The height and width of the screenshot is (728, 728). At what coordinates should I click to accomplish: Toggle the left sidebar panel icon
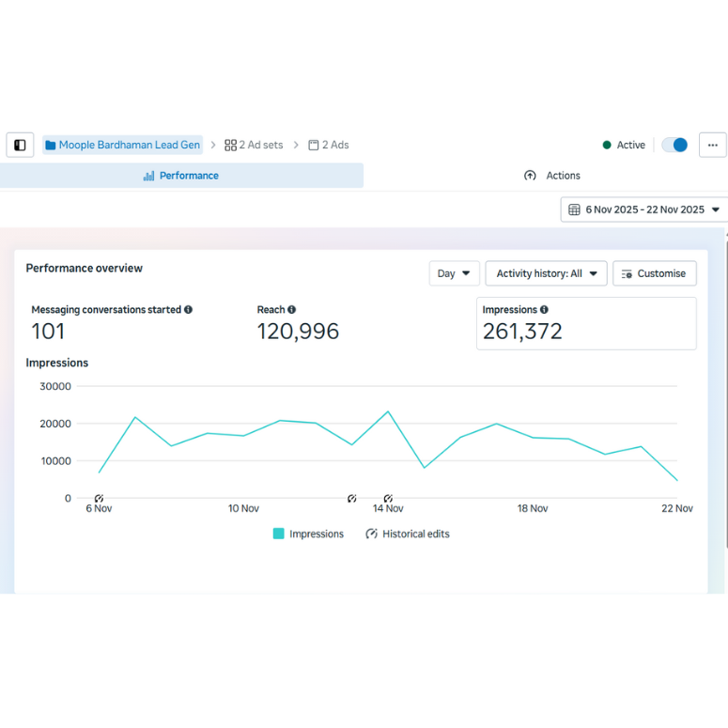tap(20, 145)
